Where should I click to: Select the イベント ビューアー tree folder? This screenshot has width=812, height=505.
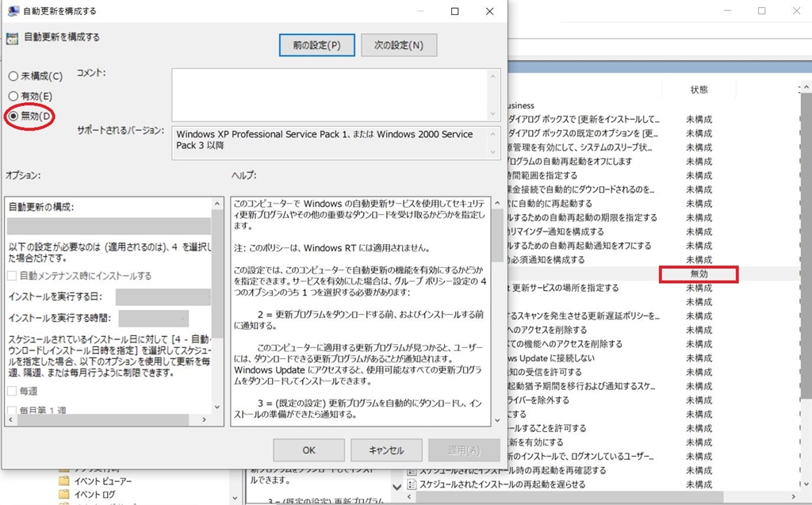coord(102,480)
